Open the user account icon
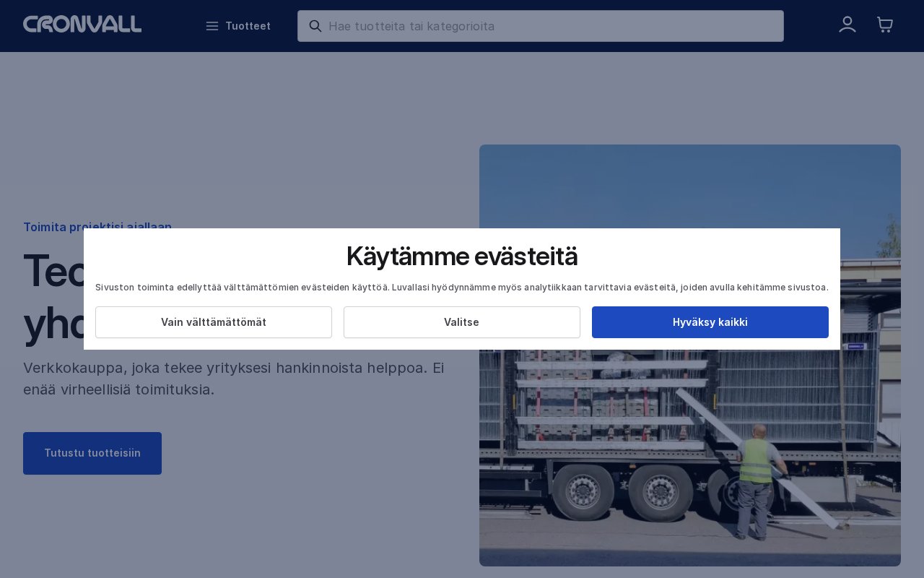924x578 pixels. point(847,25)
